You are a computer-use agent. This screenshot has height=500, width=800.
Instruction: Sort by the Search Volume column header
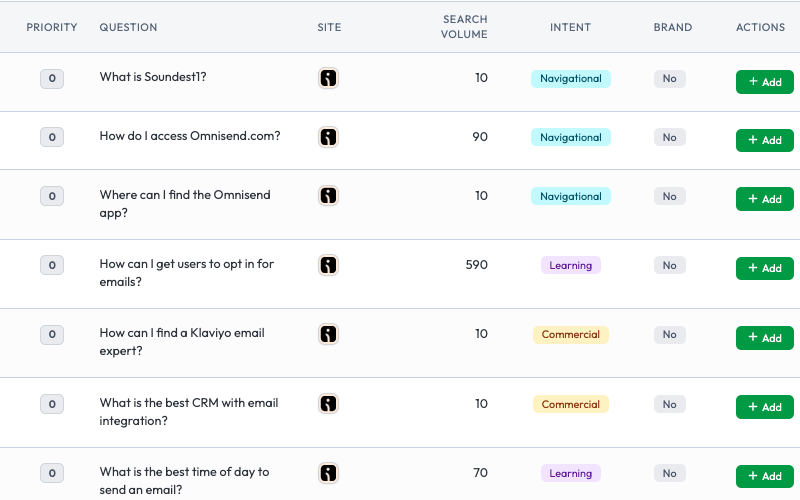(x=464, y=27)
